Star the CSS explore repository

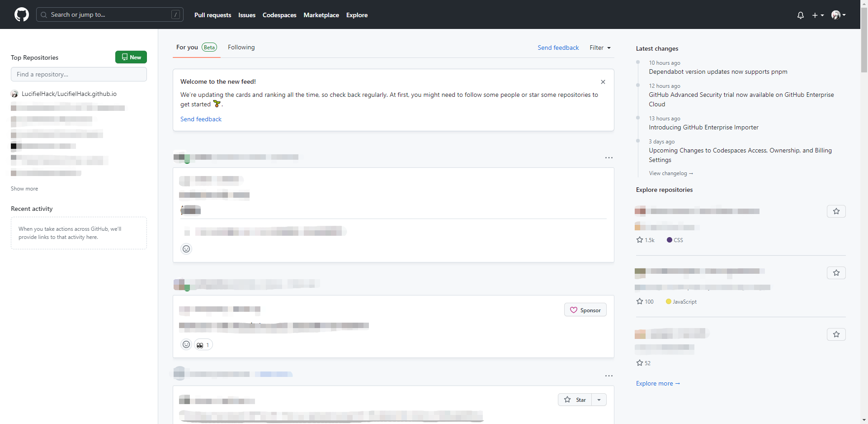(x=836, y=211)
